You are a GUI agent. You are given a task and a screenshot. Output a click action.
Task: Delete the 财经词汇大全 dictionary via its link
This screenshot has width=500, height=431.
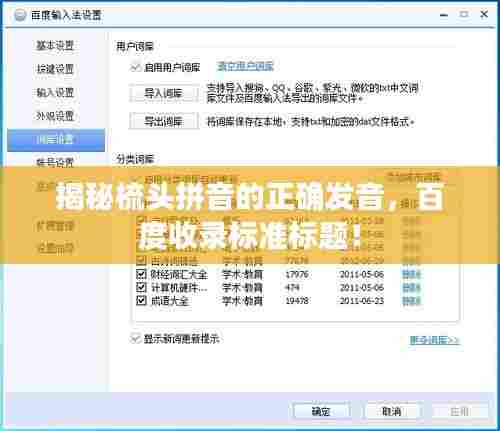coord(411,274)
